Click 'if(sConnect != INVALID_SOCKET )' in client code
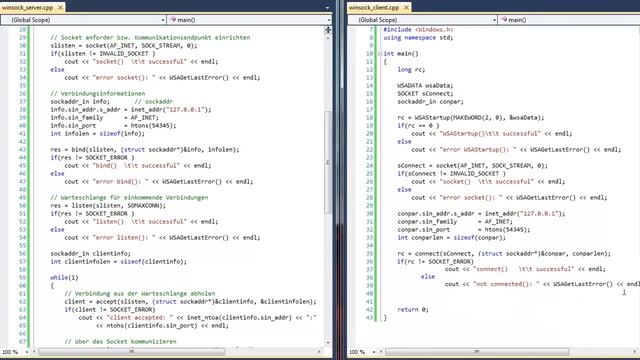The height and width of the screenshot is (360, 640). [x=451, y=173]
